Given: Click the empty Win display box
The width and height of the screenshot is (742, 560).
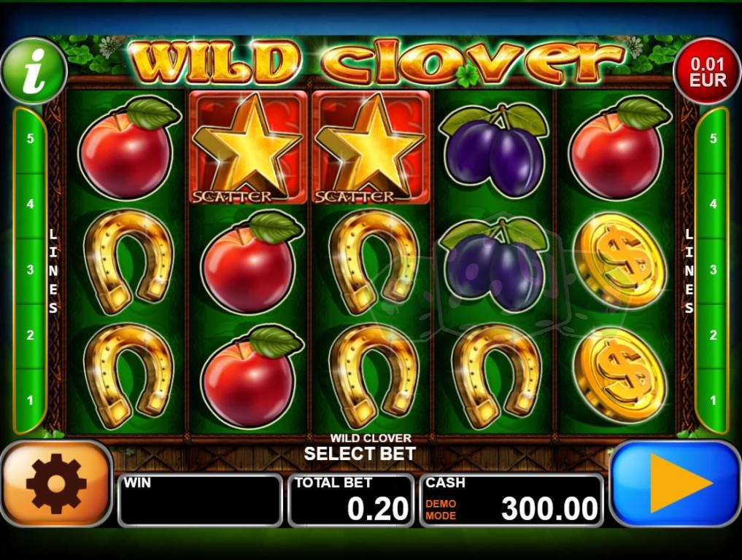Looking at the screenshot, I should coord(200,500).
